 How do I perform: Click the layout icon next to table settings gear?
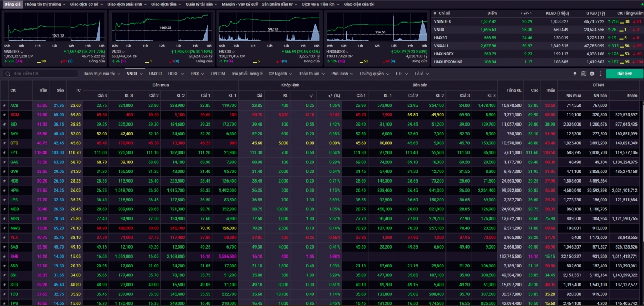[583, 74]
